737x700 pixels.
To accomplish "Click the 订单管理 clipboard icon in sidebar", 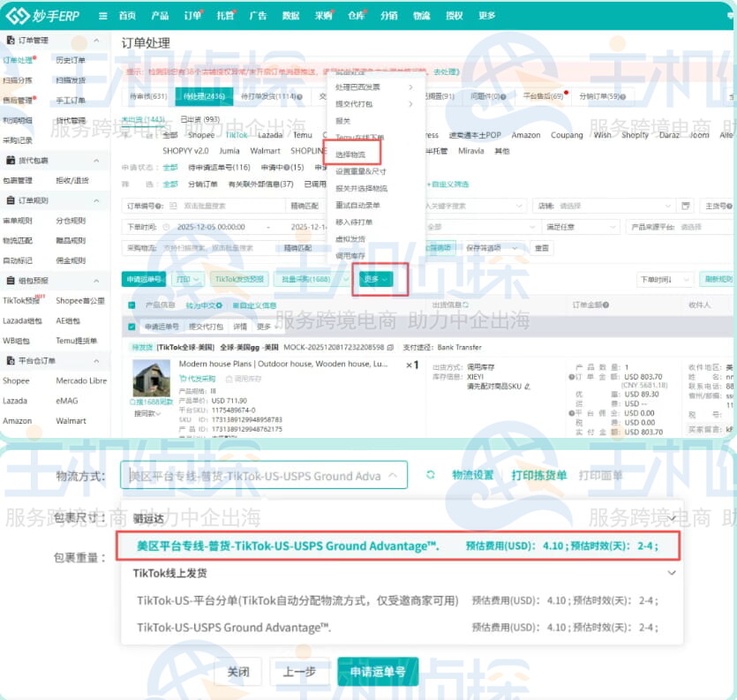I will click(9, 40).
